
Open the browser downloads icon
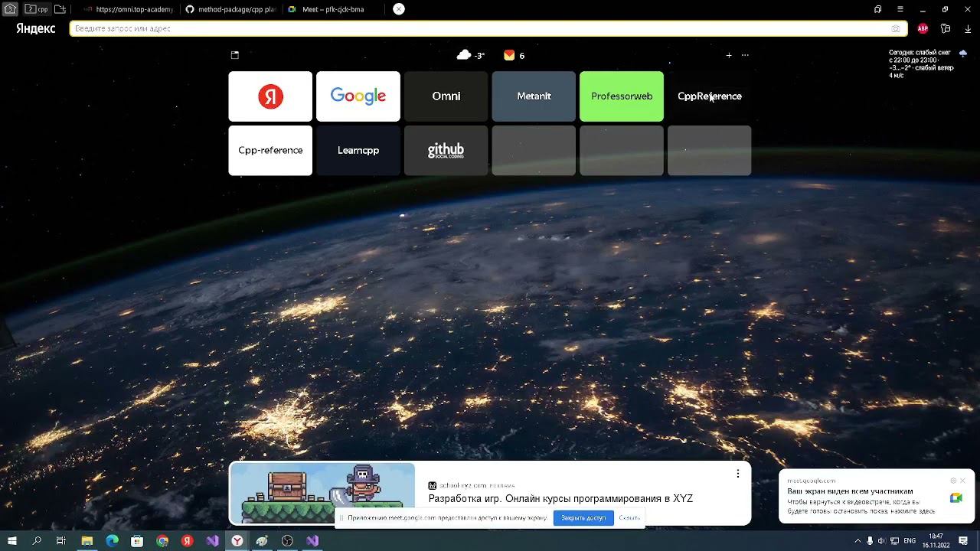coord(968,28)
